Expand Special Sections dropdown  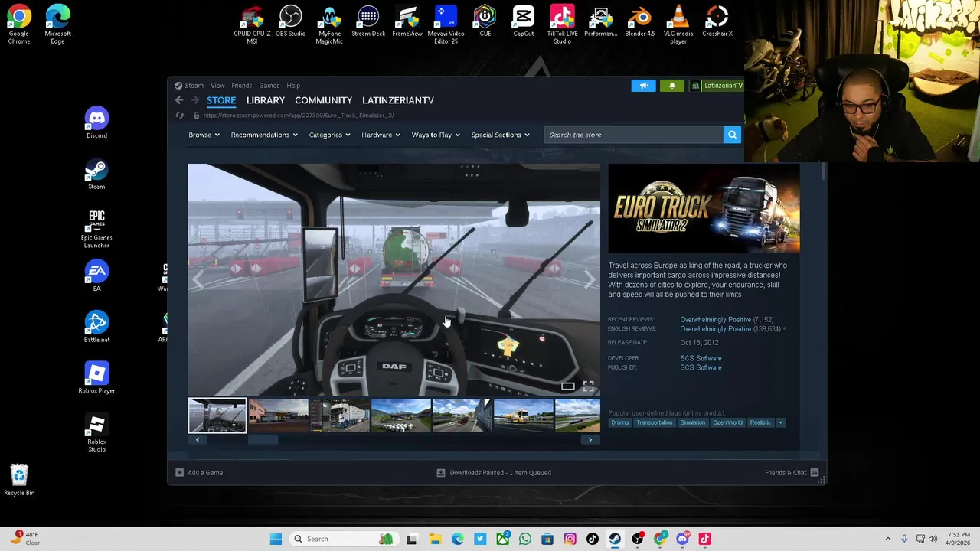pos(500,135)
